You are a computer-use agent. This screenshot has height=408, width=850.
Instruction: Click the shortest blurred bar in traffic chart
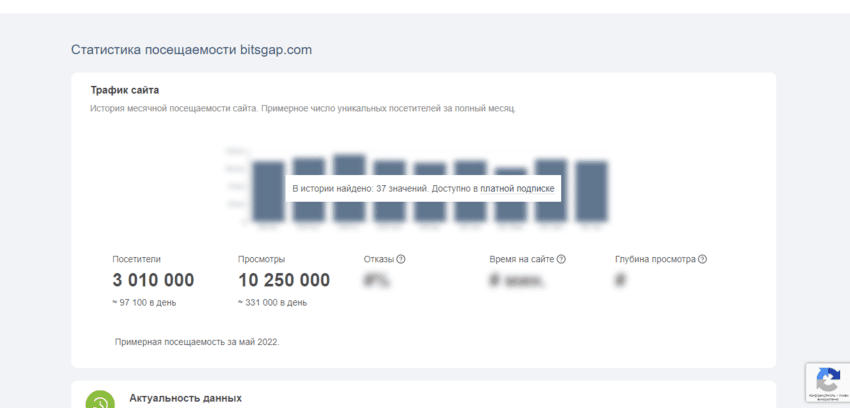[x=510, y=196]
